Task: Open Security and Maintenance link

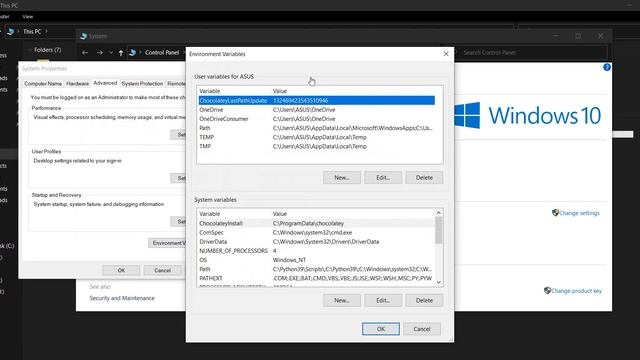Action: (122, 298)
